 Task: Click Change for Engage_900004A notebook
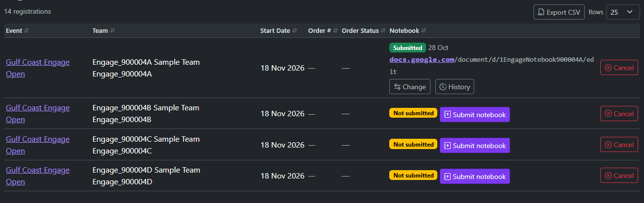tap(410, 87)
